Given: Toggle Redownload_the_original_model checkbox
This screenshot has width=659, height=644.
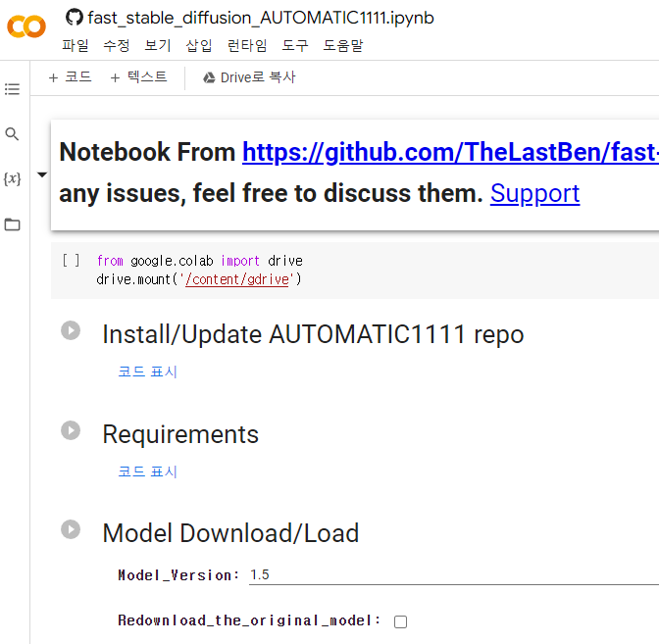Looking at the screenshot, I should tap(400, 621).
